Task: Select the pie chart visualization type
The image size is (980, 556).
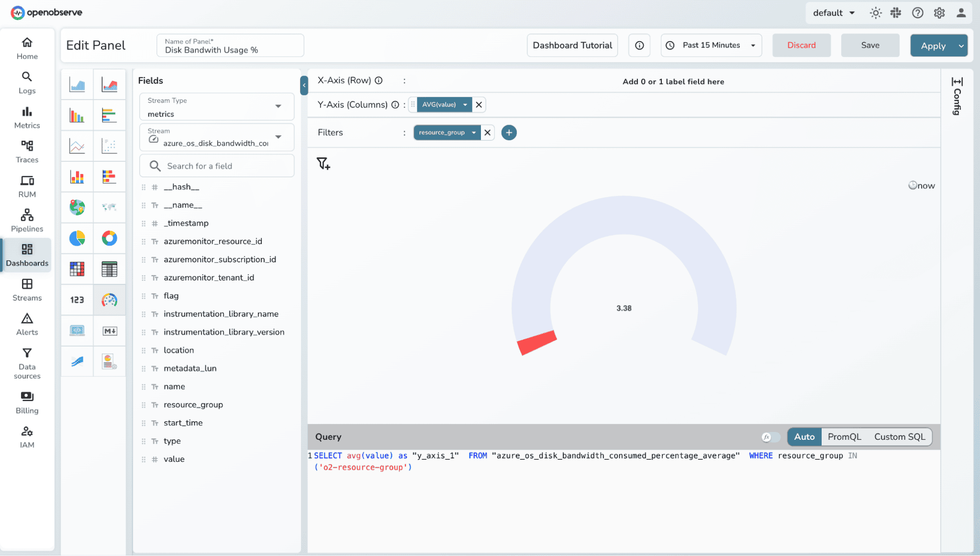Action: click(x=77, y=239)
